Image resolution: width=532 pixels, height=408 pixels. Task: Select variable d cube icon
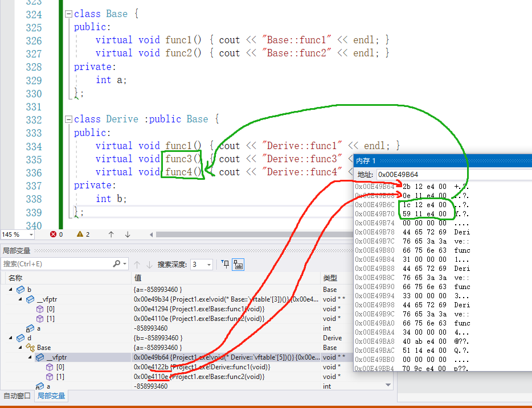21,338
